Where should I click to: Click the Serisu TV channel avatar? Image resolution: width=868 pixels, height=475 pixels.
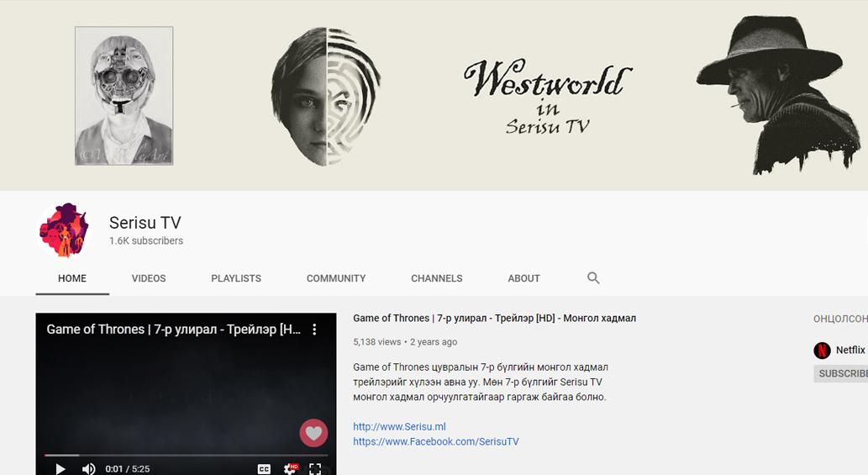63,230
